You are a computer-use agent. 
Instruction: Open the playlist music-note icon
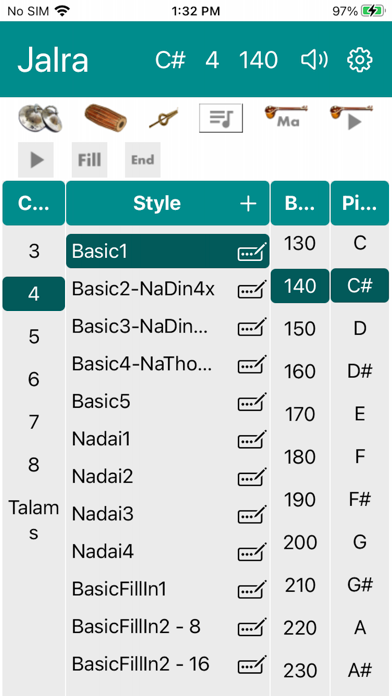[x=221, y=118]
